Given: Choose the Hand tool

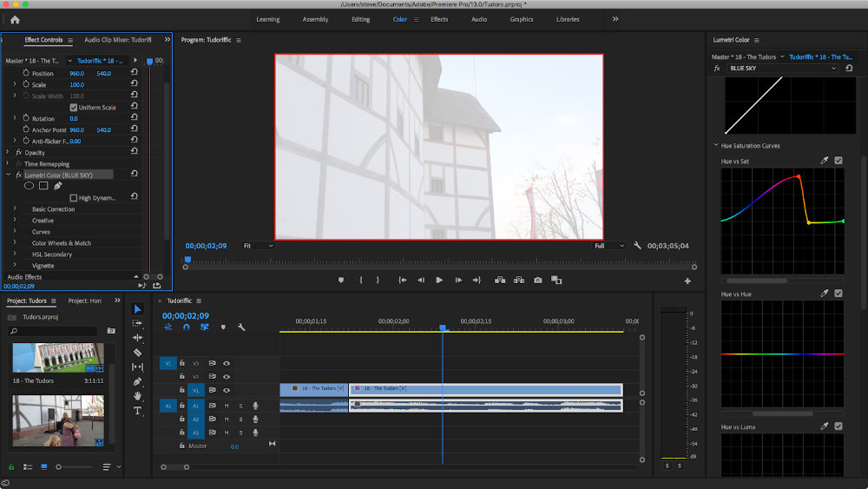Looking at the screenshot, I should pos(138,396).
